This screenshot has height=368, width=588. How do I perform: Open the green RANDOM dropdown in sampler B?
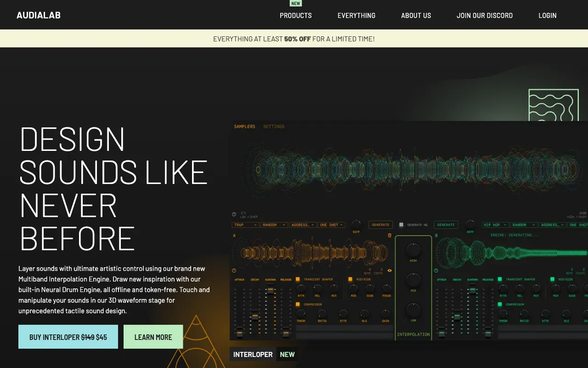pyautogui.click(x=524, y=225)
